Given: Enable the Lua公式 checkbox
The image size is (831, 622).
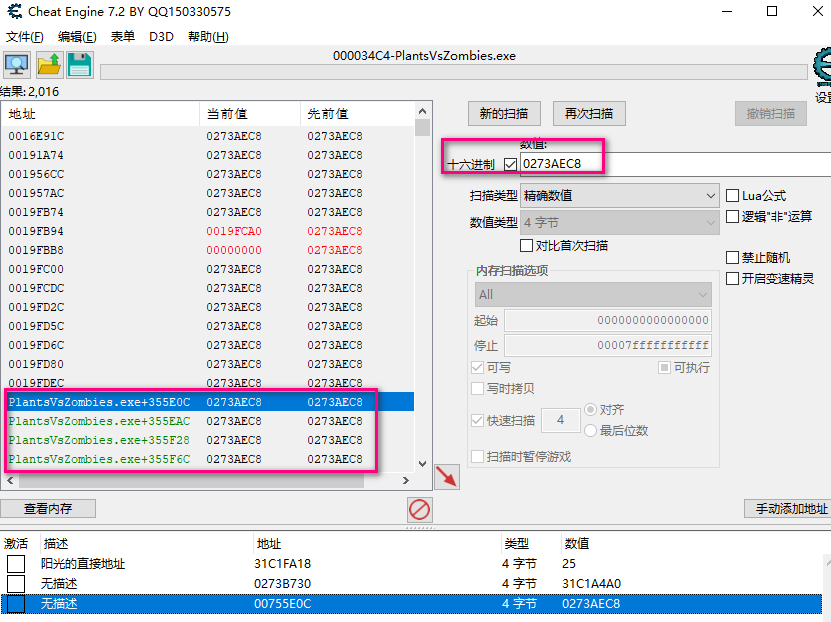Looking at the screenshot, I should pyautogui.click(x=732, y=196).
